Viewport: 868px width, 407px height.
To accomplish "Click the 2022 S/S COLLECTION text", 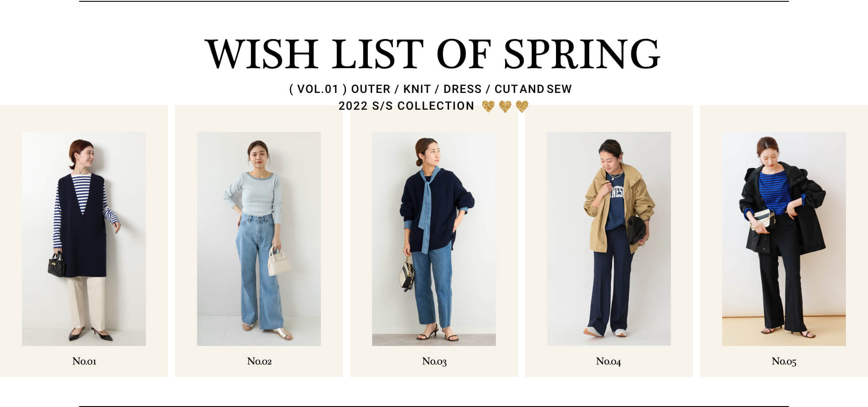I will (407, 106).
